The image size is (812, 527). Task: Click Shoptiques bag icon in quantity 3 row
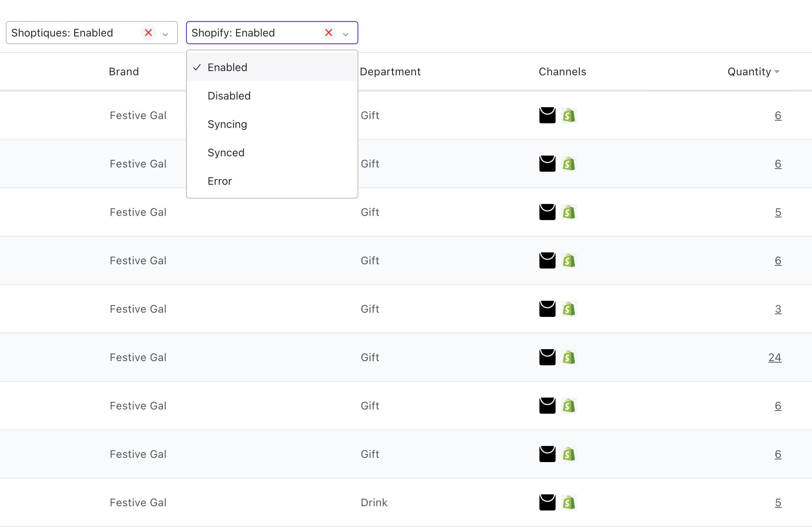pos(547,309)
